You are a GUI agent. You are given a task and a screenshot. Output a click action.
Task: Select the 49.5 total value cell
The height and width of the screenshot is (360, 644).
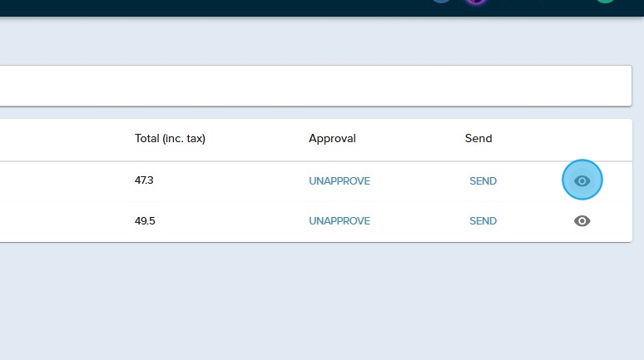(145, 221)
